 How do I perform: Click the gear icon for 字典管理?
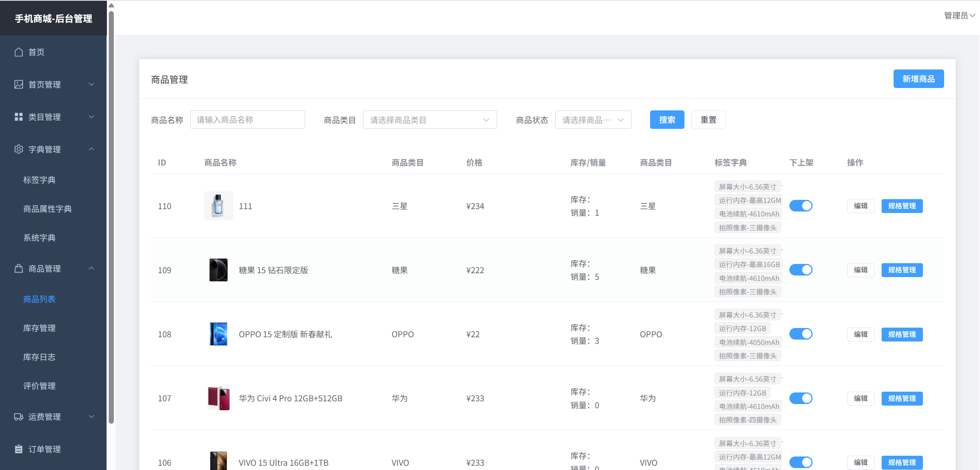(19, 149)
